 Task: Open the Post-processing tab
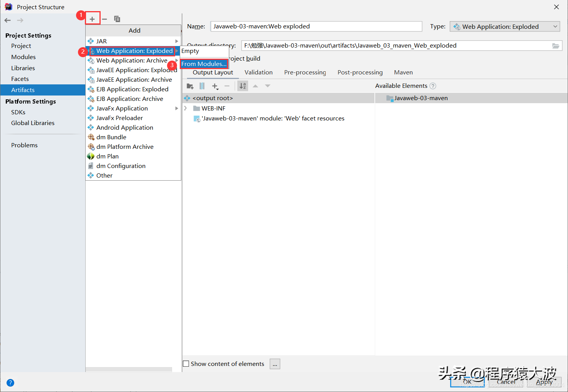pos(360,72)
